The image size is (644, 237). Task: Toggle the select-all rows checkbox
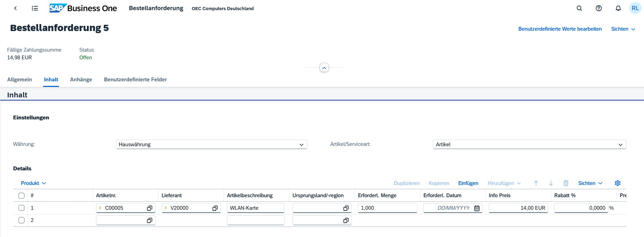tap(21, 195)
